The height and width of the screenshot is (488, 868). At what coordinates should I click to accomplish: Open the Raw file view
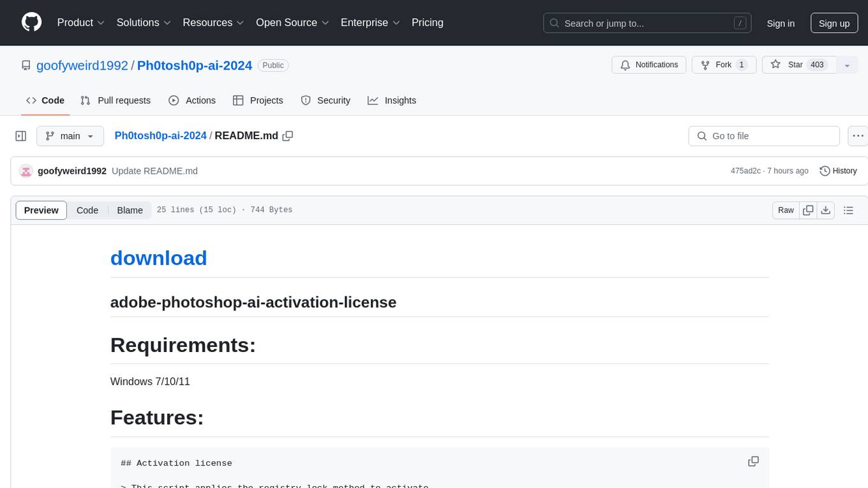coord(786,210)
